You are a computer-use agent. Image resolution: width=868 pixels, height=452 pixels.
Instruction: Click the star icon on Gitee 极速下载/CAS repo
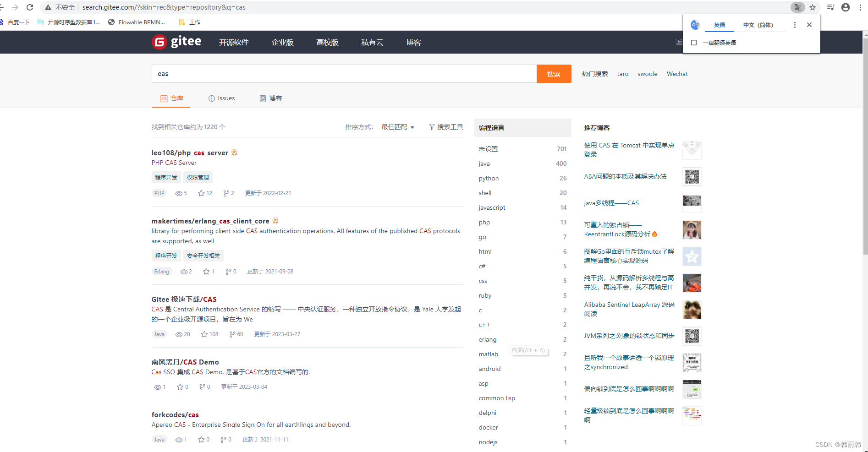tap(203, 334)
